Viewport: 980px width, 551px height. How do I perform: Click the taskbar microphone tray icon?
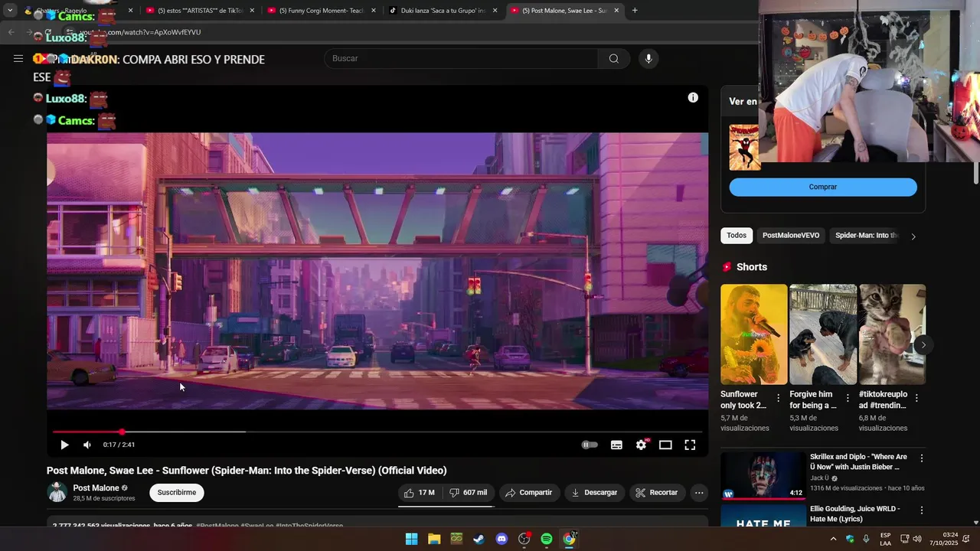866,539
